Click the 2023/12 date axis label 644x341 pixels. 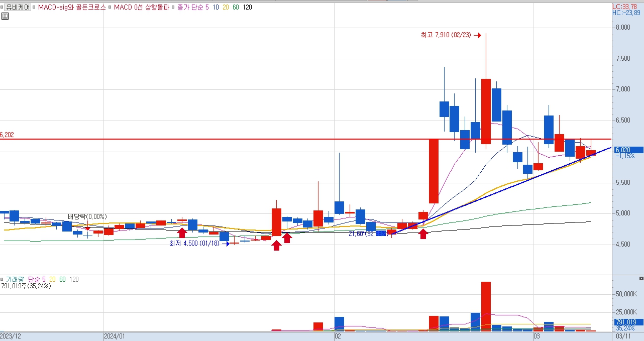(11, 336)
